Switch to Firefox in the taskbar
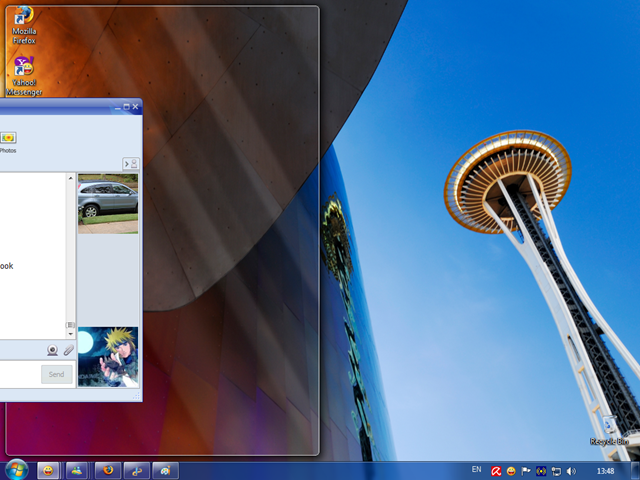This screenshot has width=640, height=480. pos(105,469)
